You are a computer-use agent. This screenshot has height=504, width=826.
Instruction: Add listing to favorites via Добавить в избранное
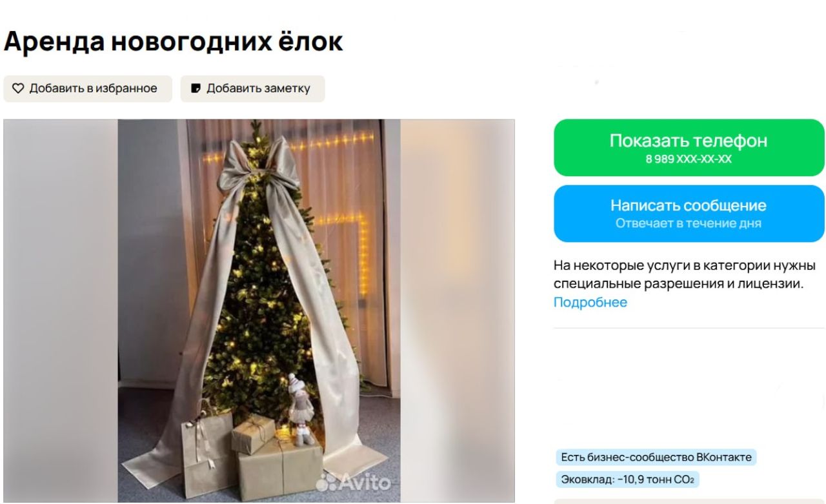[88, 88]
